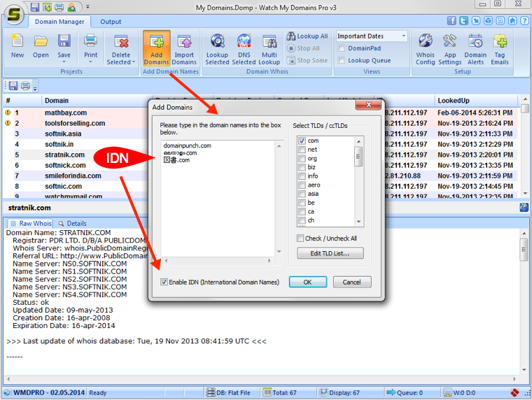Click Edit TLD List button

coord(330,253)
